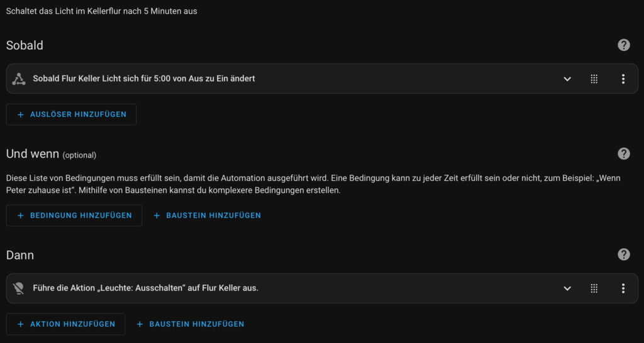
Task: Add an action with Aktion hinzufügen
Action: coord(65,324)
